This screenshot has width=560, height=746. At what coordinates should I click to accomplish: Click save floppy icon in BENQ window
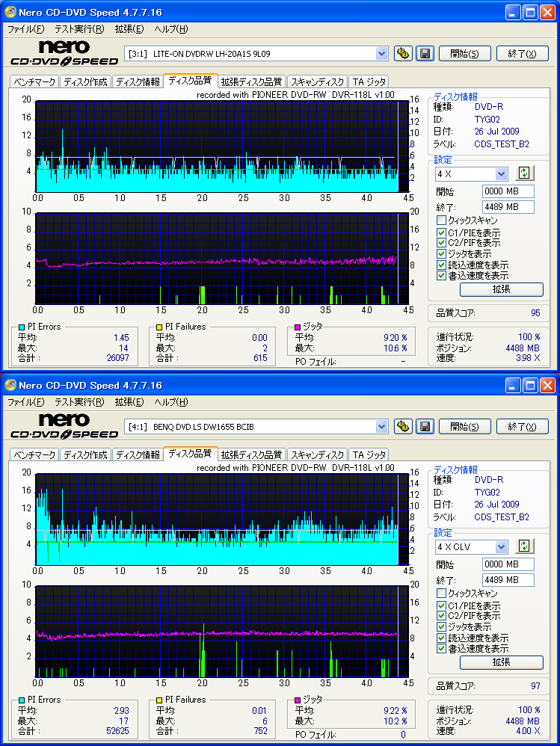coord(425,426)
